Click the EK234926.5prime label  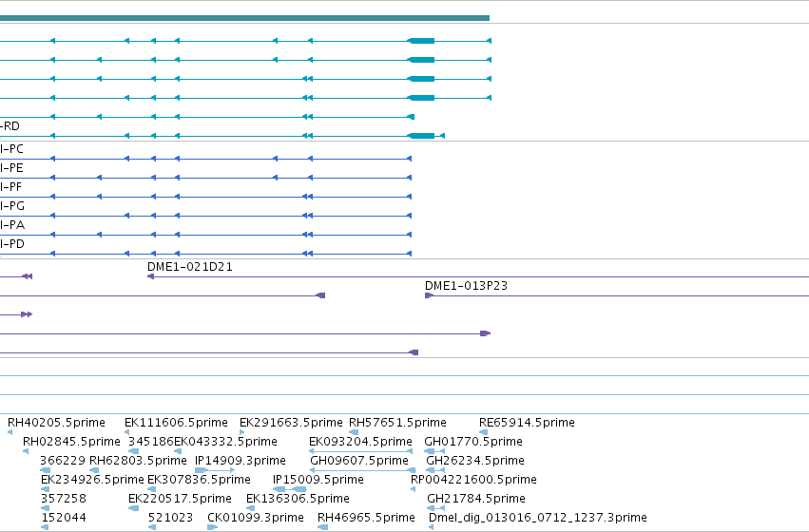point(92,480)
